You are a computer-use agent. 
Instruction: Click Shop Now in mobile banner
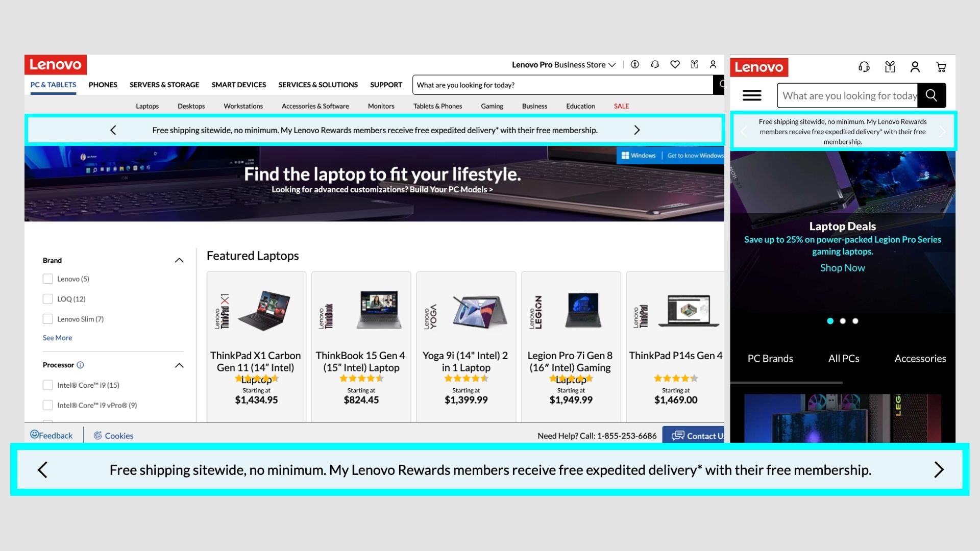pyautogui.click(x=842, y=268)
